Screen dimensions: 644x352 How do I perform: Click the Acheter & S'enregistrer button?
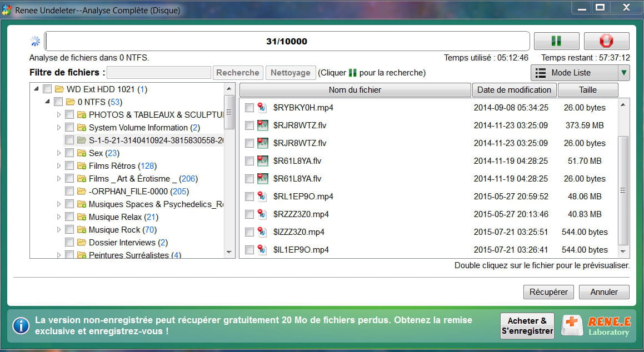527,326
